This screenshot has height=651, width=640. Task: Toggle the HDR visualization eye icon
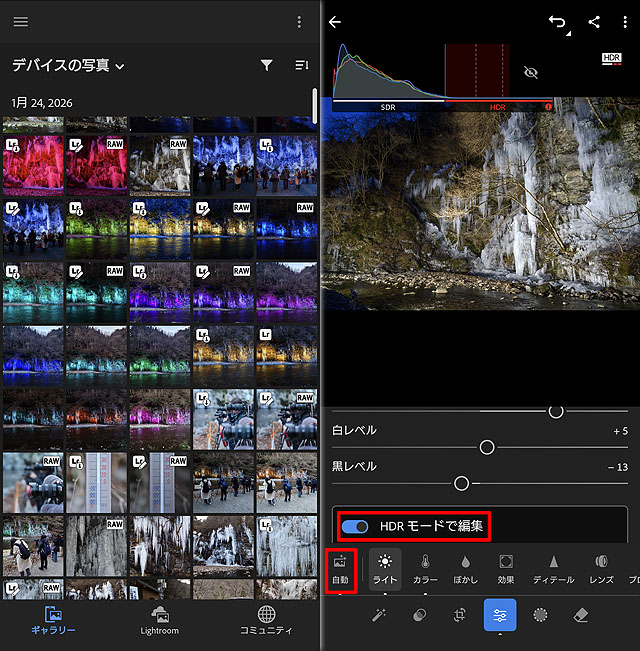(531, 73)
